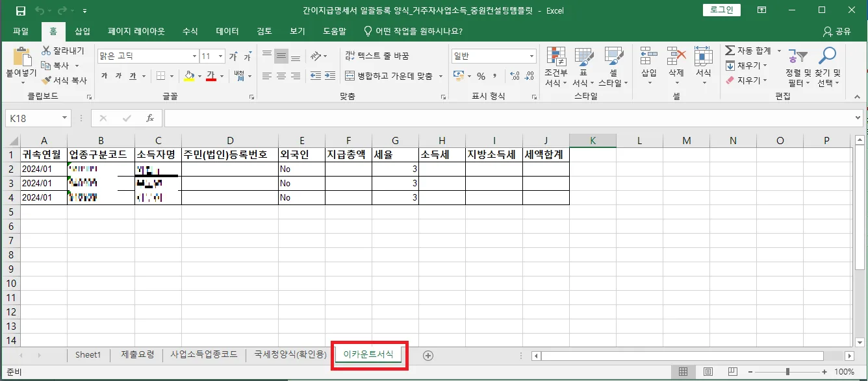Viewport: 868px width, 381px height.
Task: Open the 수식 (Formulas) ribbon tab
Action: tap(190, 31)
